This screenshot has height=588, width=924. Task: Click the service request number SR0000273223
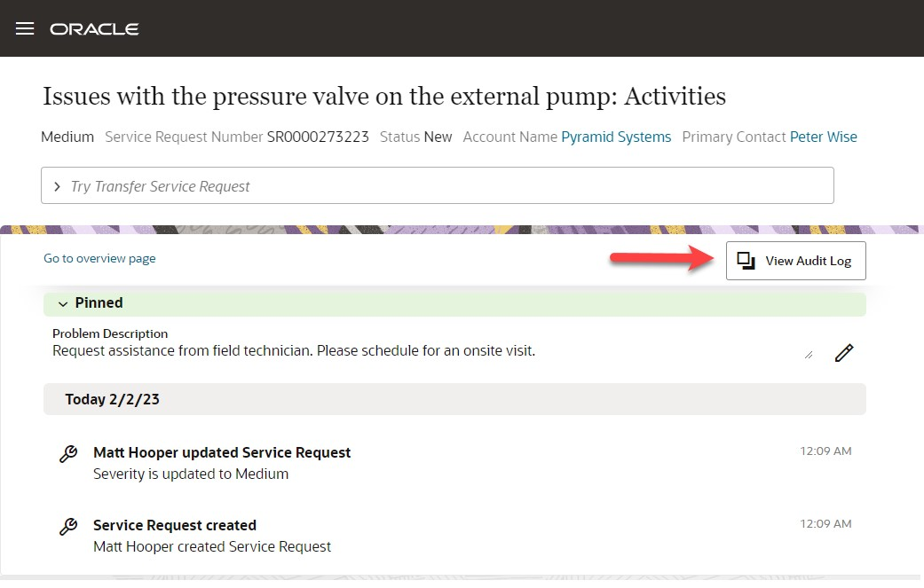[x=318, y=137]
